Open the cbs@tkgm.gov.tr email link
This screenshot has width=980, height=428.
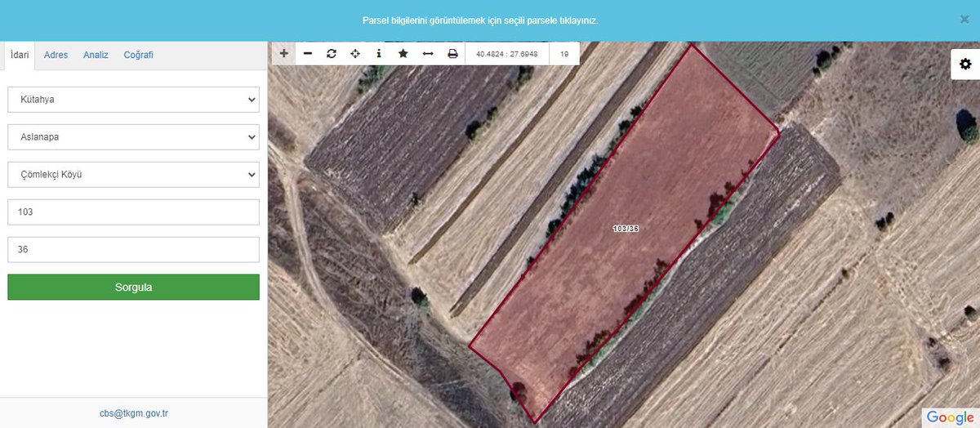134,413
